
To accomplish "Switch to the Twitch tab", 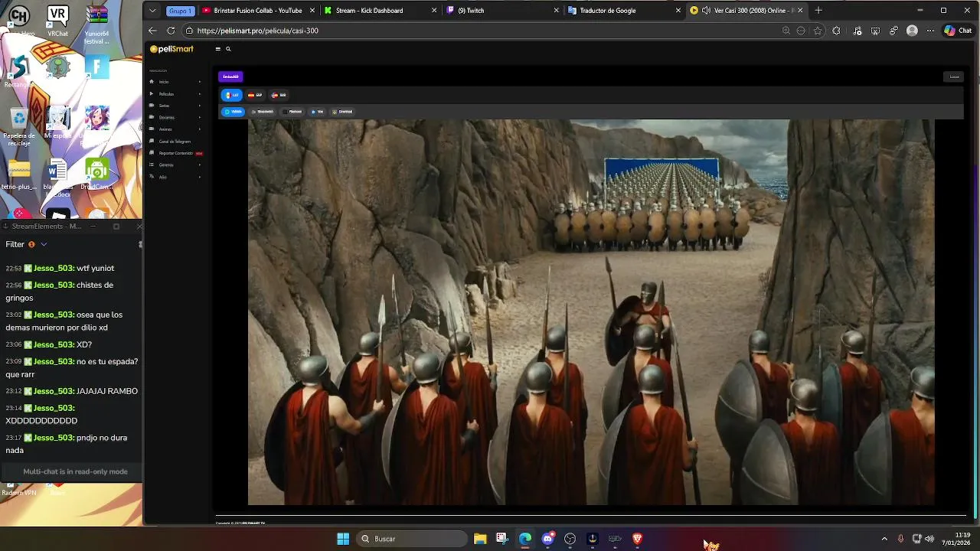I will (502, 11).
